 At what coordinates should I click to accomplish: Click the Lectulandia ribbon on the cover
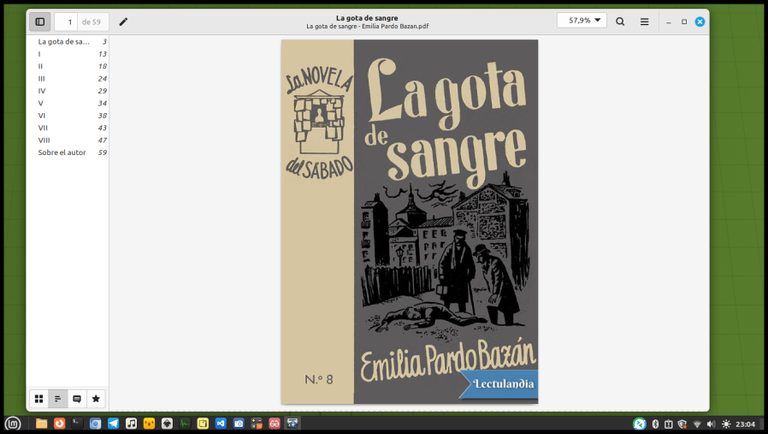tap(499, 384)
